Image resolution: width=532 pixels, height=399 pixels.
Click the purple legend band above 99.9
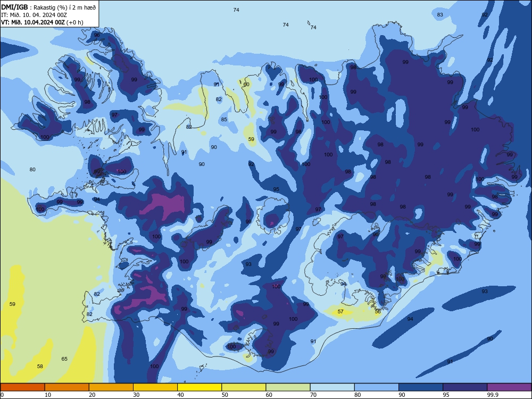click(x=509, y=387)
